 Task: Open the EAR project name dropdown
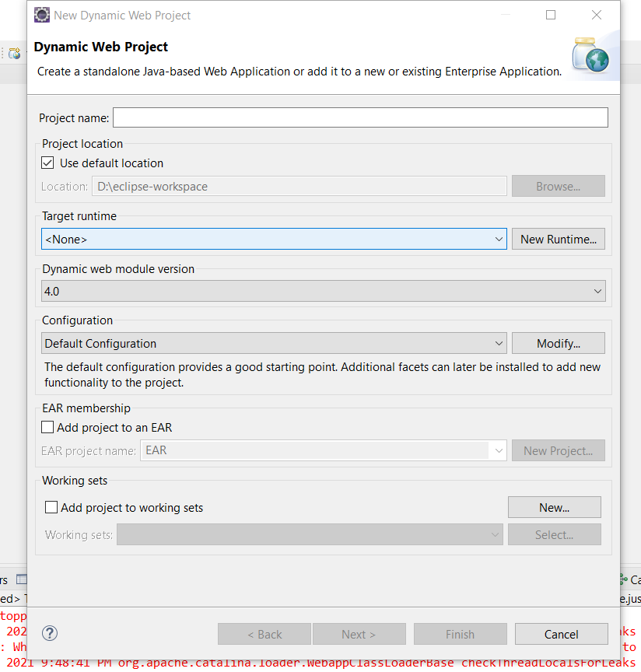coord(499,450)
